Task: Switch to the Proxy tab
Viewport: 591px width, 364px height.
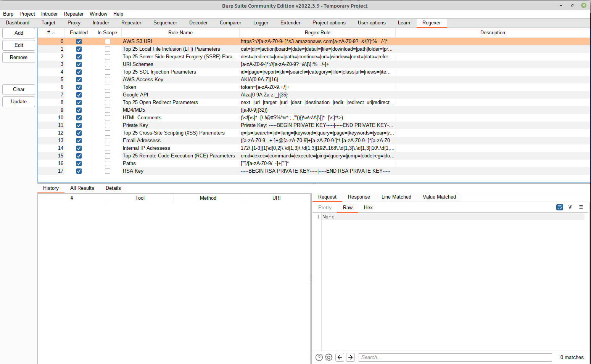Action: [74, 23]
